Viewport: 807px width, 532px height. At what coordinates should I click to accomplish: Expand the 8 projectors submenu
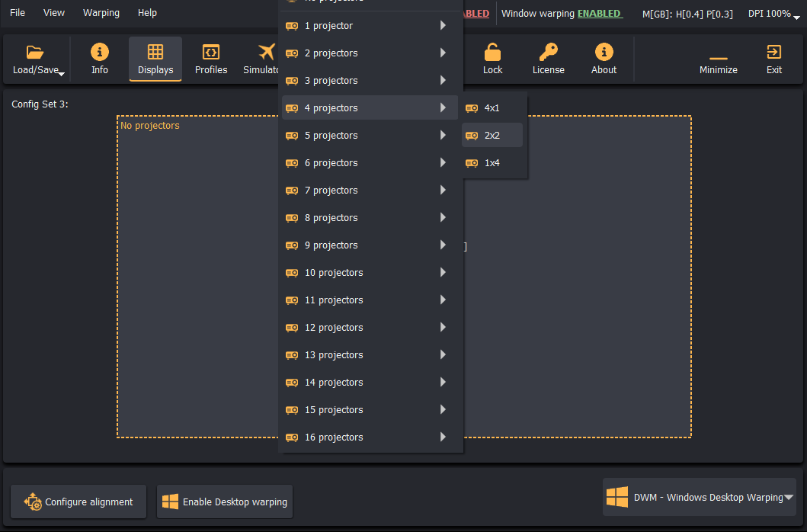[370, 218]
